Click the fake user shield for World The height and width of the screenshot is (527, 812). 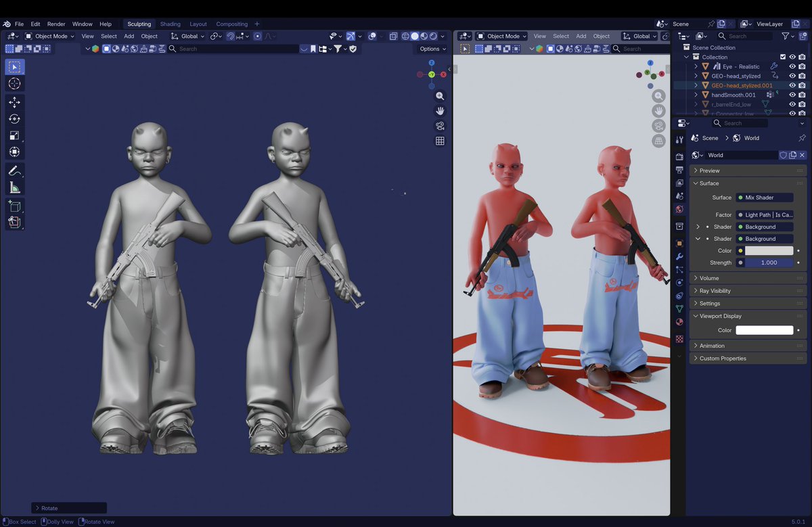(783, 155)
